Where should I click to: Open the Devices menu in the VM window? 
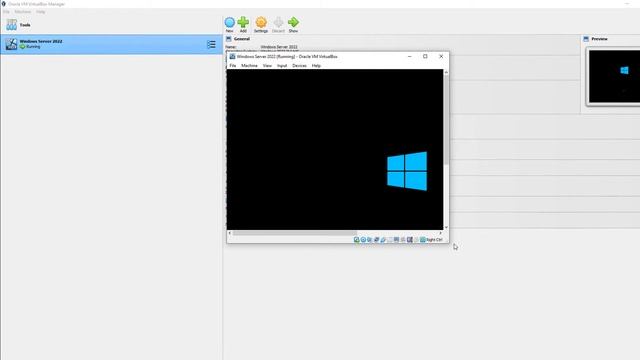click(299, 65)
